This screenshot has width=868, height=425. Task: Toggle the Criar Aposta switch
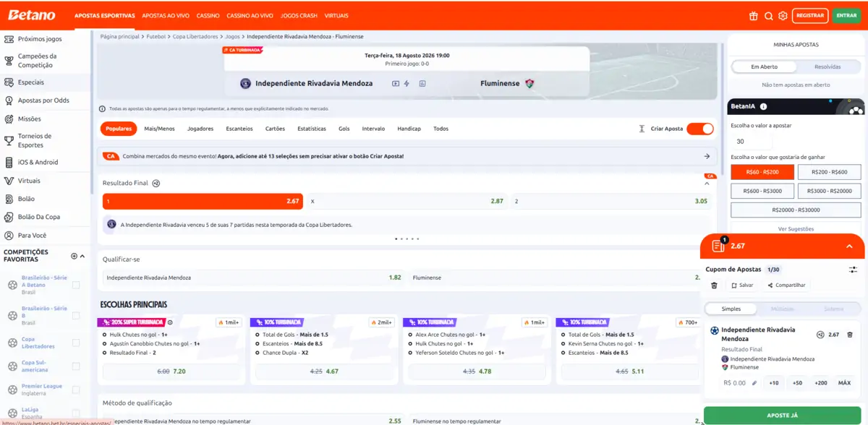click(699, 129)
